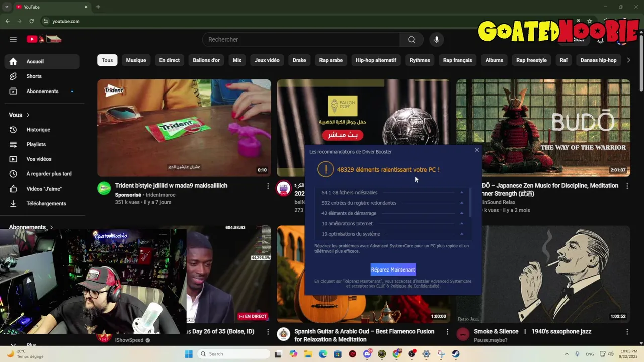Viewport: 644px width, 362px height.
Task: Select the Ballons d'or filter chip
Action: pyautogui.click(x=206, y=60)
